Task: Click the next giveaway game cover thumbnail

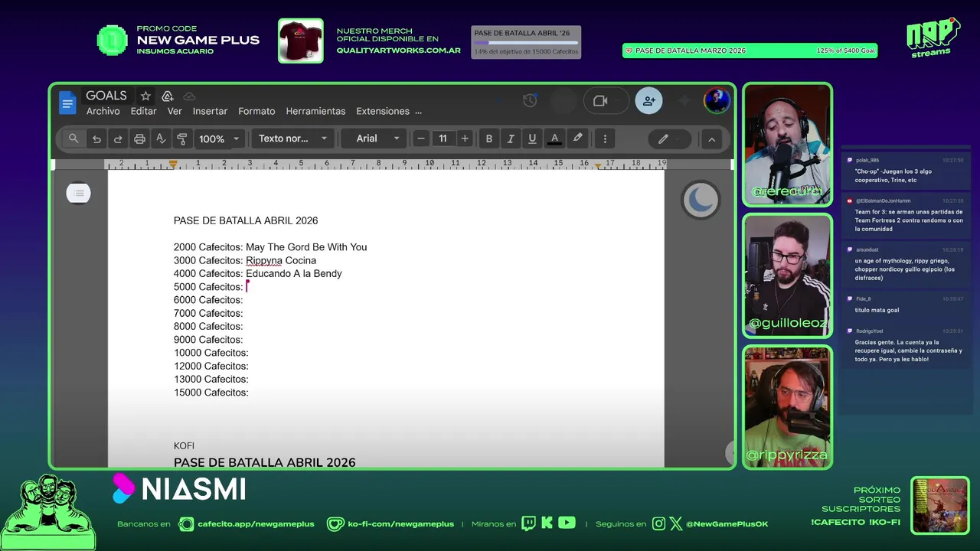Action: point(940,505)
